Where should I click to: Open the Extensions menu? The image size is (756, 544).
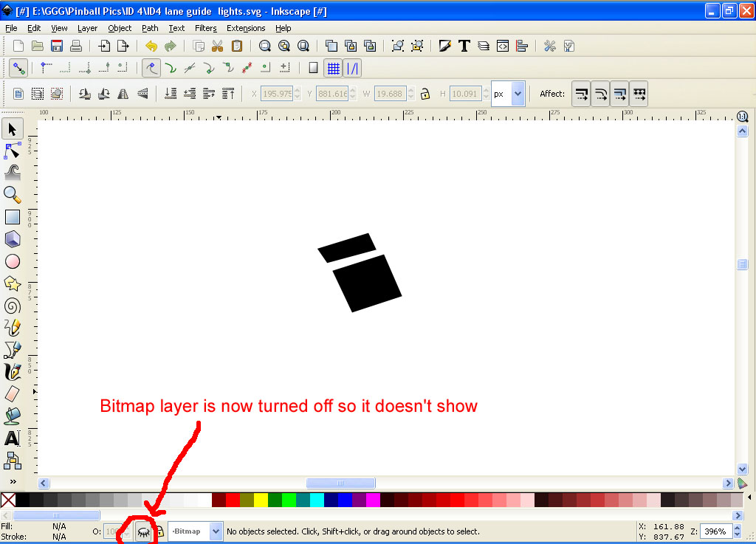[x=246, y=28]
